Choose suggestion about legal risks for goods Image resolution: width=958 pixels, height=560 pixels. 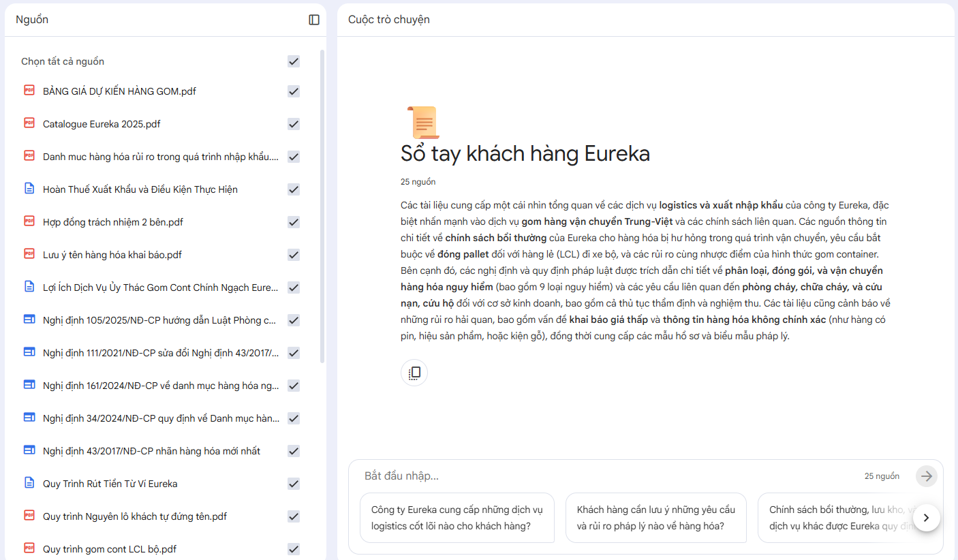coord(655,518)
